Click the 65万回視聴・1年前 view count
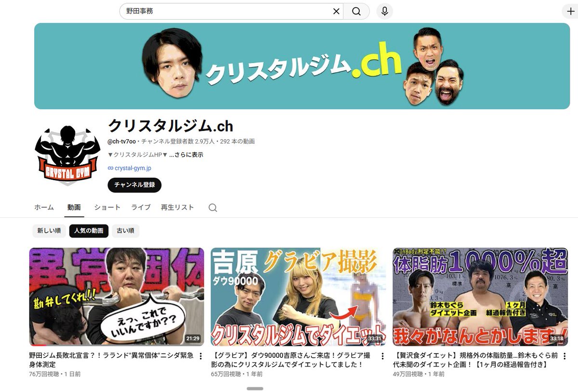The image size is (578, 392). pos(236,374)
